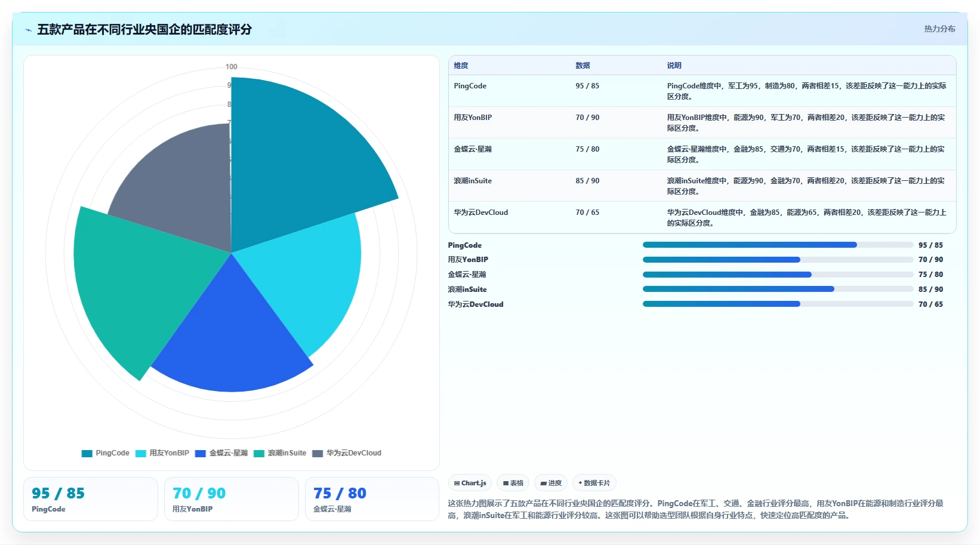Open the 金蝶云·星瀚 75 / 80 stat card
Screen dimensions: 980x545
tap(372, 499)
